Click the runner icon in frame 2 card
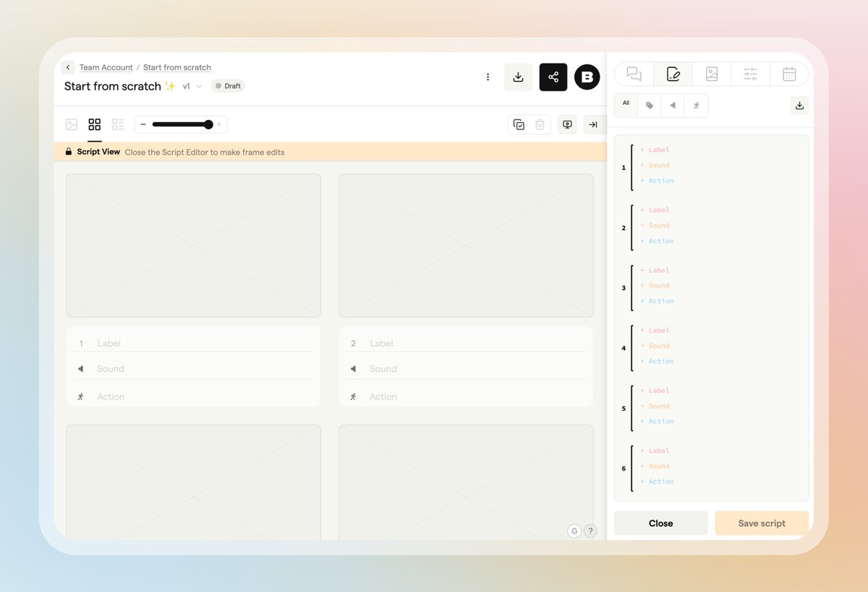The image size is (868, 592). (353, 396)
